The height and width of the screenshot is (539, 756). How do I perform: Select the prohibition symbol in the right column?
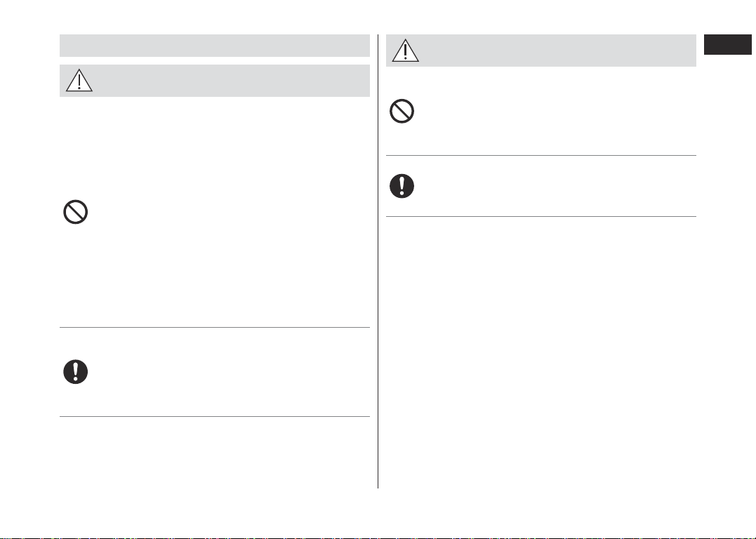(x=402, y=111)
